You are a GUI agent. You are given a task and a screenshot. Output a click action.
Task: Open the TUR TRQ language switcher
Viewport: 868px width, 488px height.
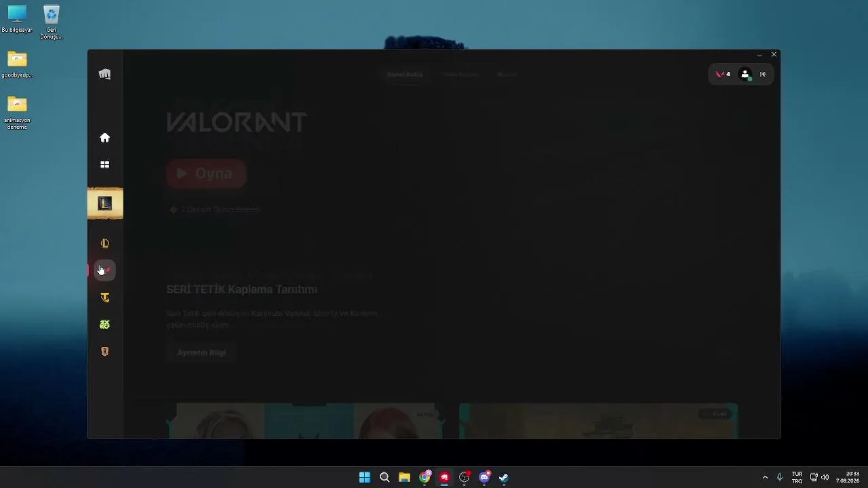[797, 477]
